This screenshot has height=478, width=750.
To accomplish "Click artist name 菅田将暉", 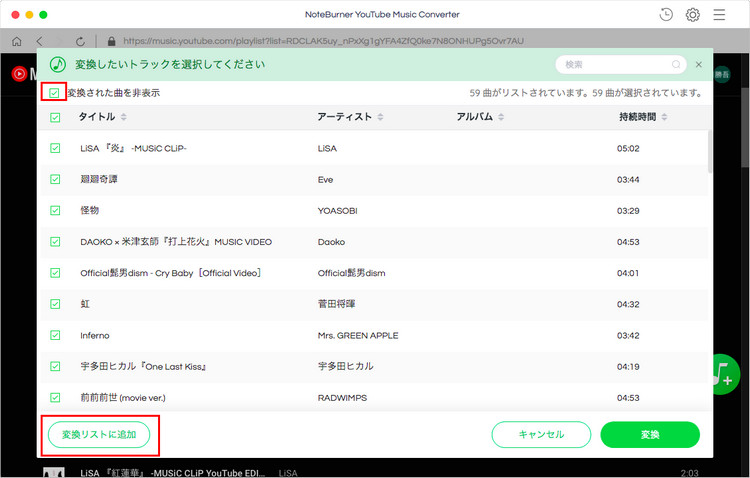I will pos(336,304).
